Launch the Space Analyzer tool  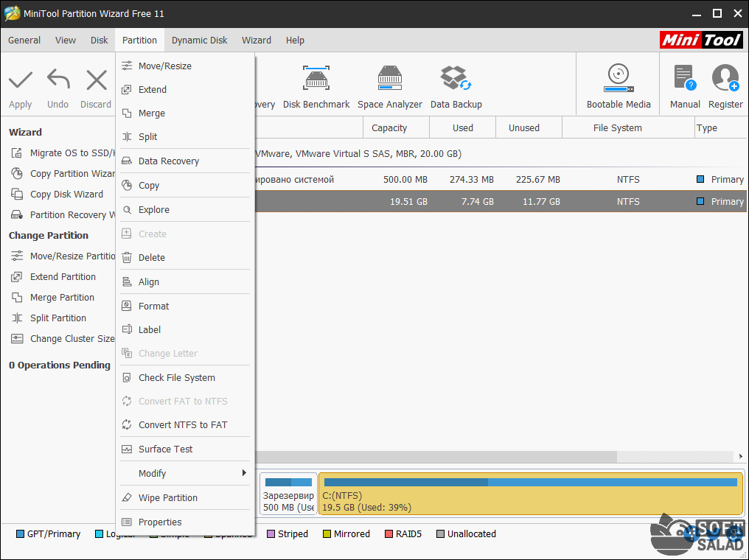click(390, 79)
